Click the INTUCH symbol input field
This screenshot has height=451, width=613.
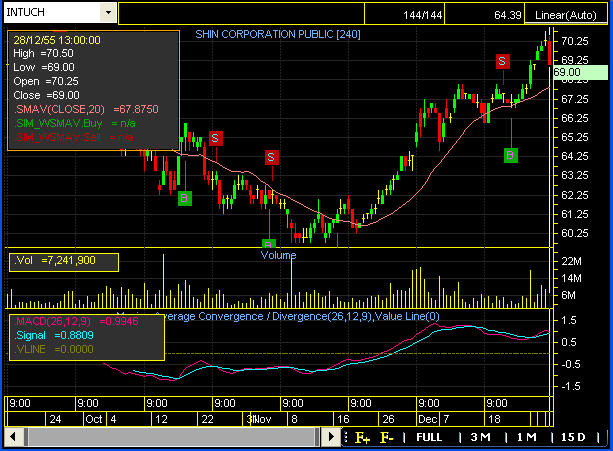coord(52,13)
